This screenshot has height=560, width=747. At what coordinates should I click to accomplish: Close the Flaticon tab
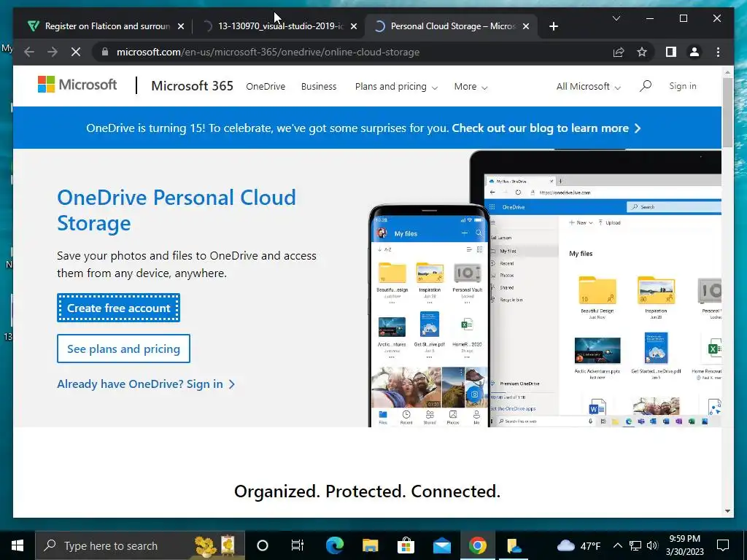pos(181,26)
